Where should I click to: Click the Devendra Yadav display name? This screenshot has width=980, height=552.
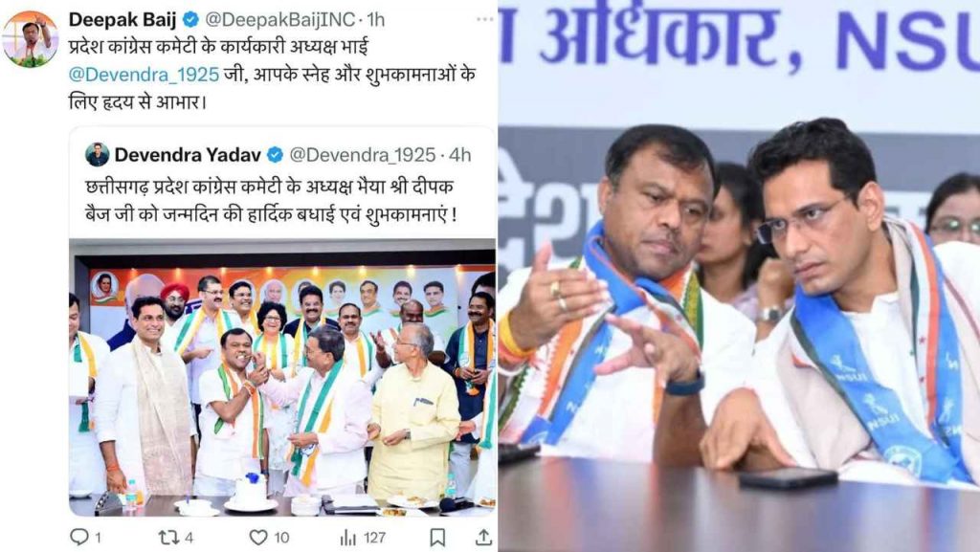click(188, 155)
